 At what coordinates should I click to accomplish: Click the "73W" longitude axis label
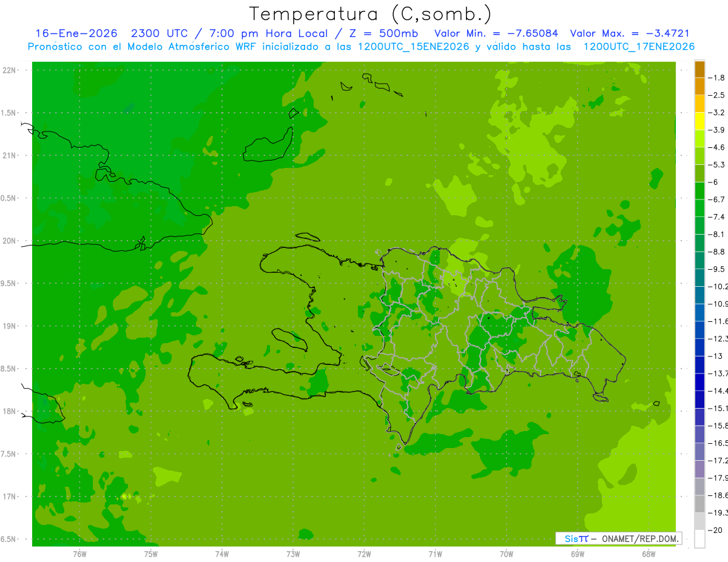[x=293, y=554]
